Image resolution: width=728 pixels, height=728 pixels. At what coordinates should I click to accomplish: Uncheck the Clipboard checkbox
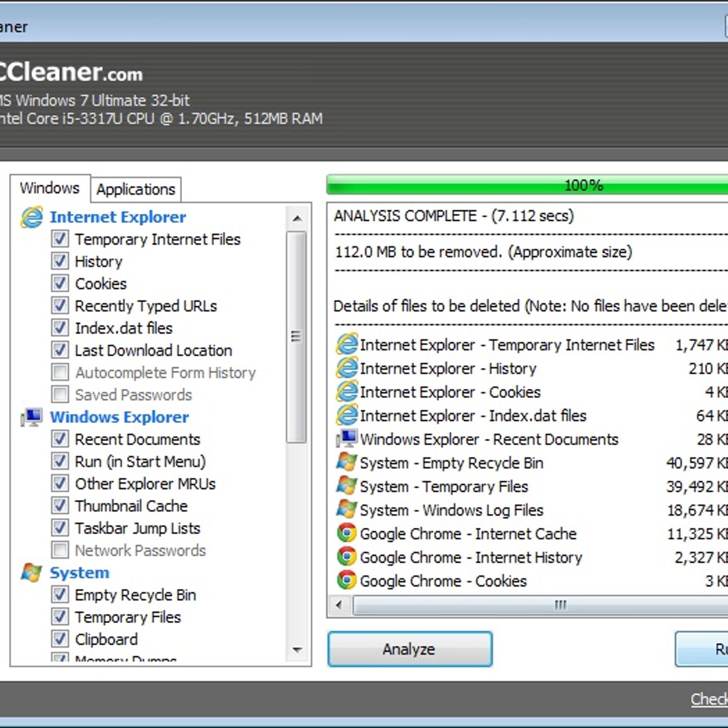[x=60, y=639]
